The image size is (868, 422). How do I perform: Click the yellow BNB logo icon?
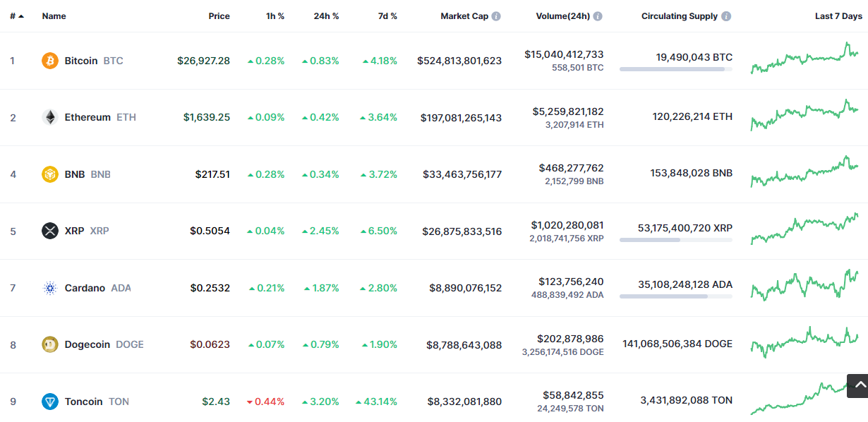pos(49,174)
